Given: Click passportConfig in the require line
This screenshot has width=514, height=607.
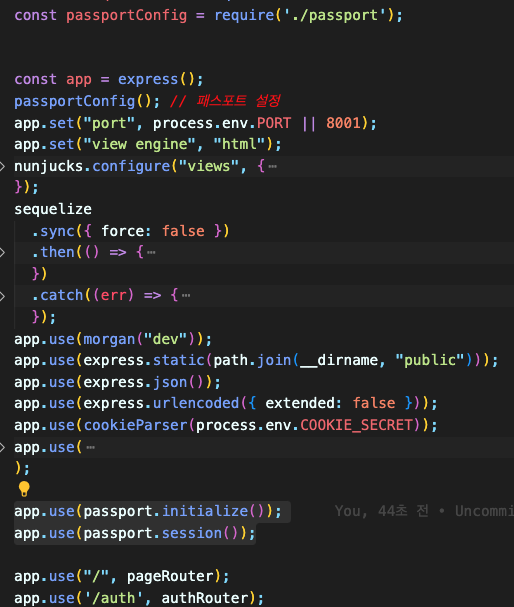Looking at the screenshot, I should coord(127,15).
